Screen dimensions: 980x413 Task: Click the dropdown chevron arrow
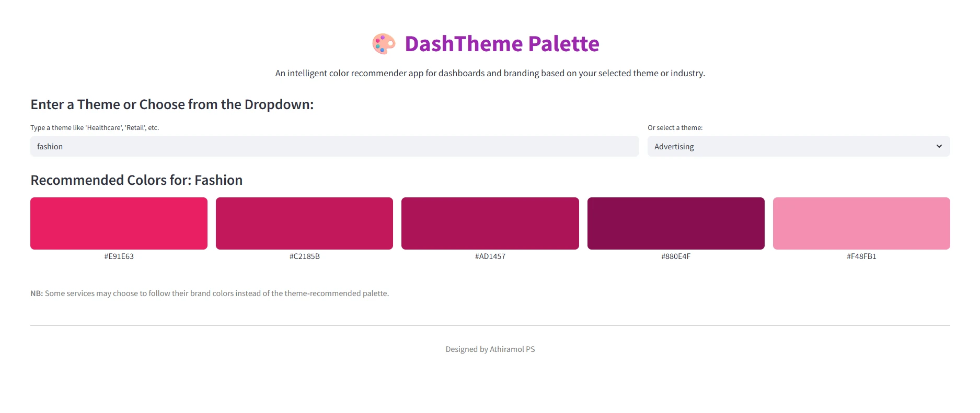pyautogui.click(x=939, y=146)
